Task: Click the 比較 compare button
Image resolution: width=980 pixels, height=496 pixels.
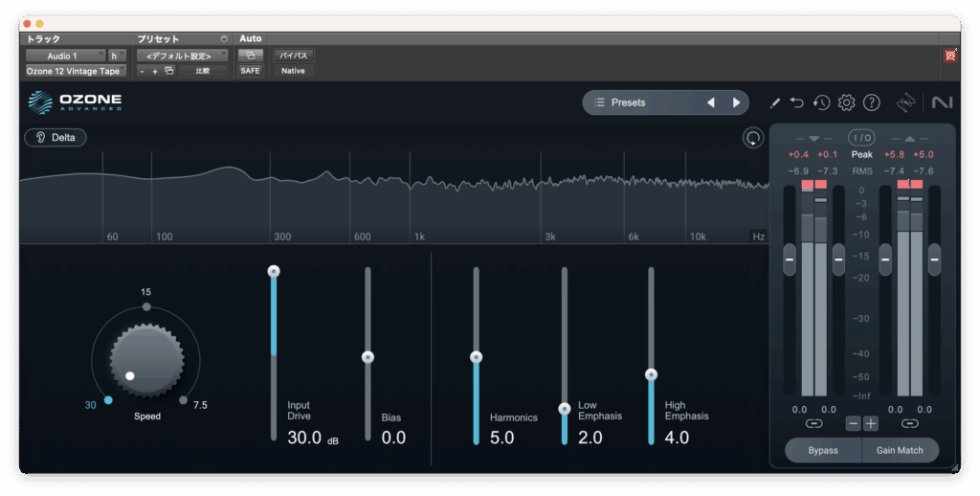Action: tap(203, 71)
